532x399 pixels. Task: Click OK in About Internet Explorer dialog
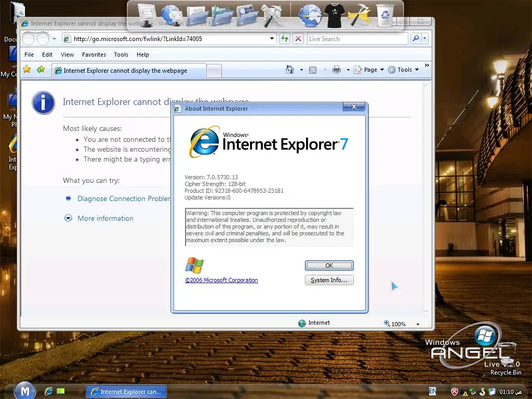(329, 265)
